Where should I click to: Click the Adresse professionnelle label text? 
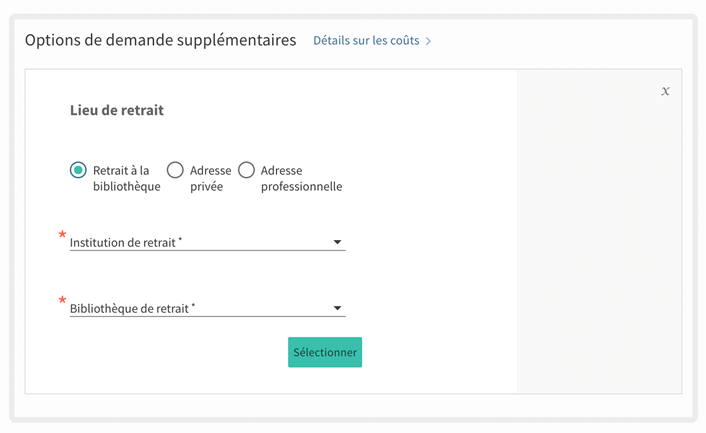pos(300,178)
